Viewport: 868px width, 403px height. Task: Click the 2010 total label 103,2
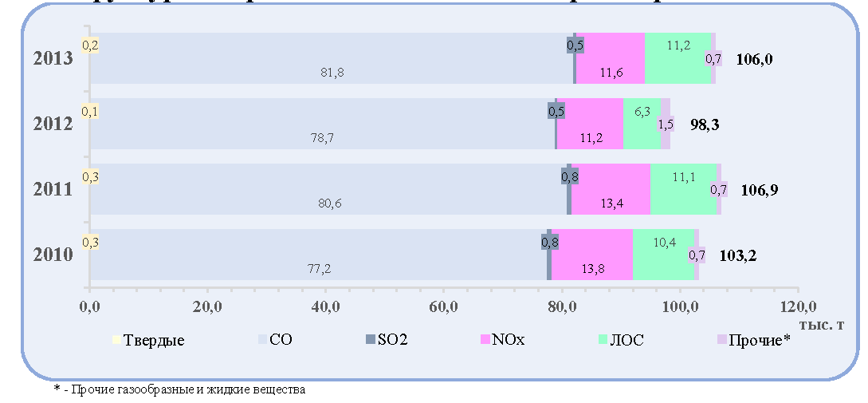(x=738, y=255)
